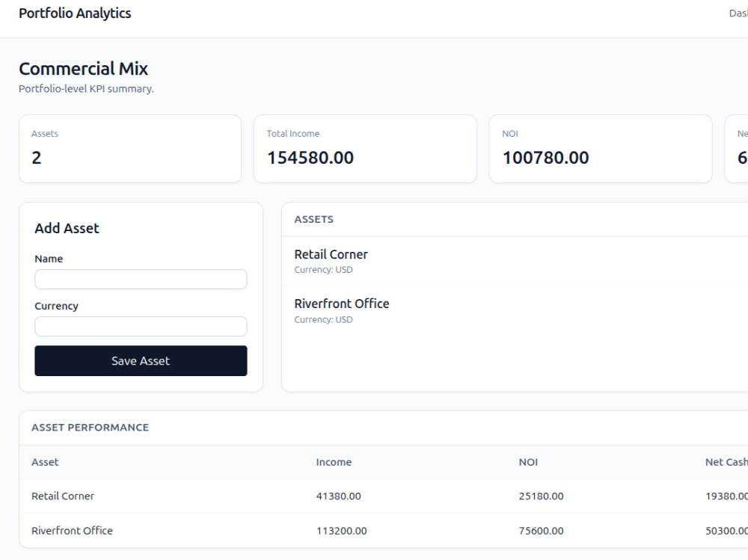Click the NOI column header in the table
This screenshot has width=748, height=560.
click(x=528, y=462)
